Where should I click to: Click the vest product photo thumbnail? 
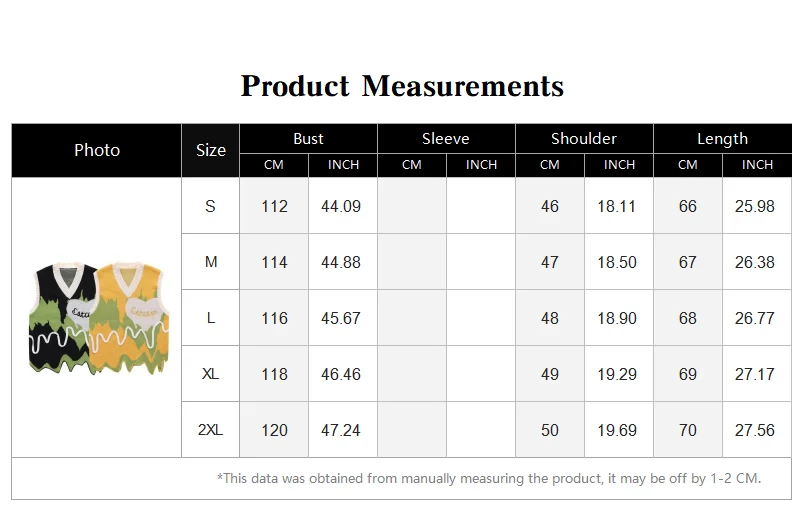point(99,318)
